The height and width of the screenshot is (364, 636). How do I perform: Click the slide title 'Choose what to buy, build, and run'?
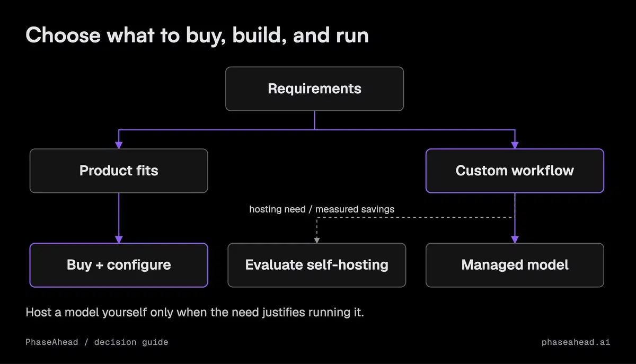(197, 35)
